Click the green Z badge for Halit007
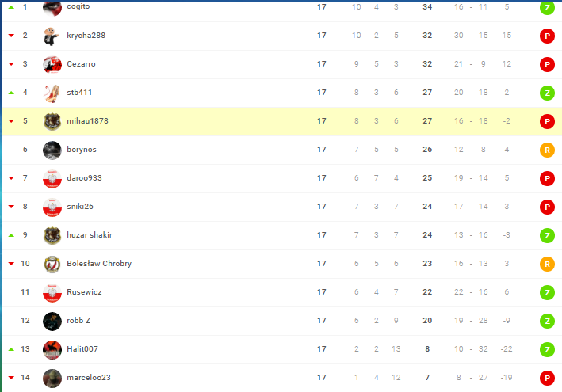 click(547, 350)
